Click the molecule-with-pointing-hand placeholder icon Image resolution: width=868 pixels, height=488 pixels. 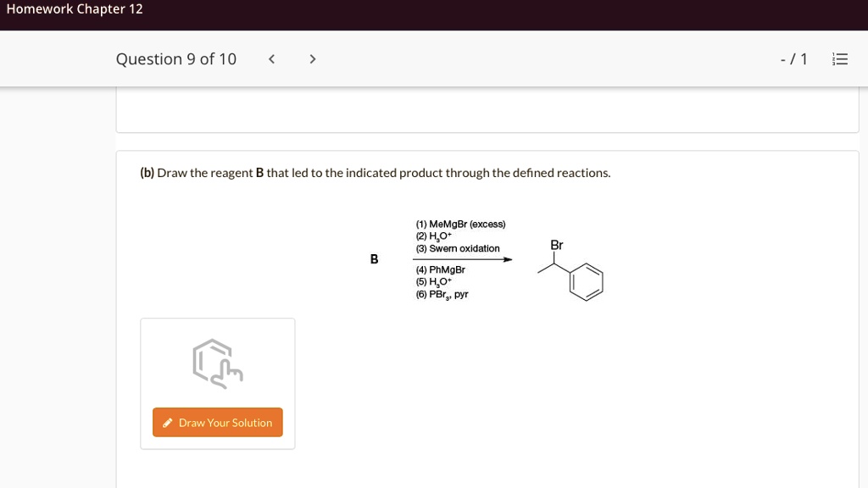pyautogui.click(x=216, y=363)
